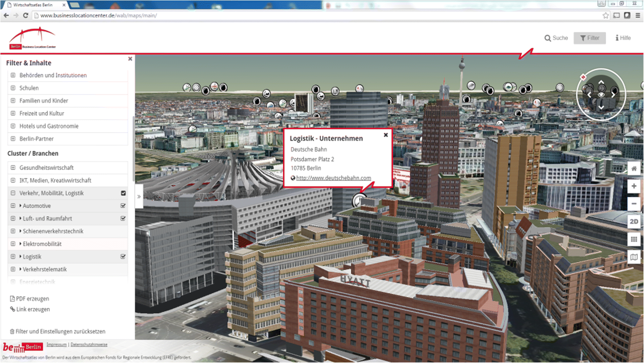Open the Suche search button
The image size is (644, 363).
[x=556, y=38]
